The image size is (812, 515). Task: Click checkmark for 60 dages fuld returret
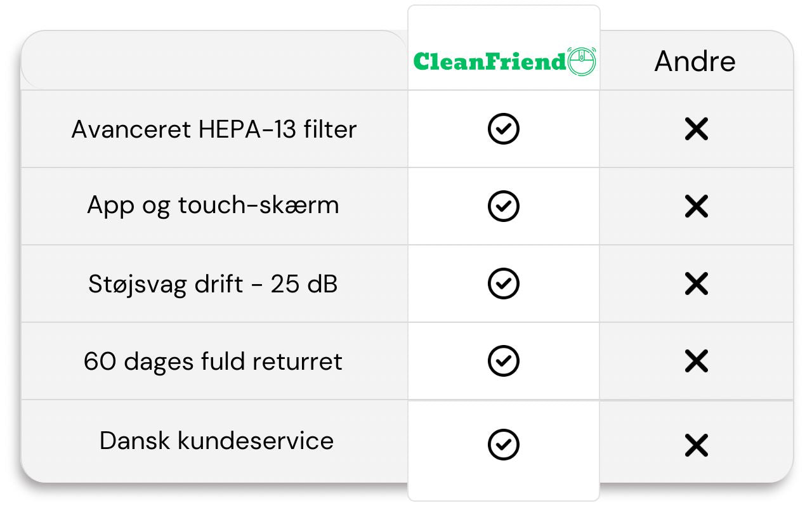[504, 361]
